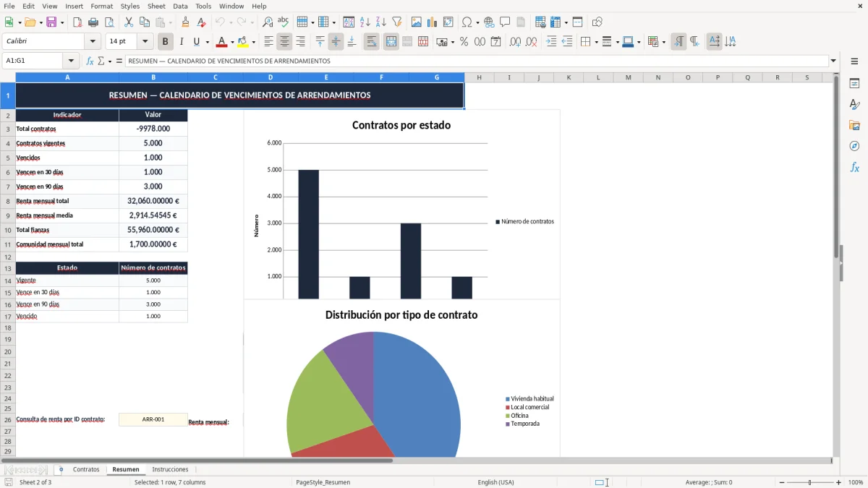The image size is (868, 488).
Task: Run the spelling check
Action: click(284, 22)
